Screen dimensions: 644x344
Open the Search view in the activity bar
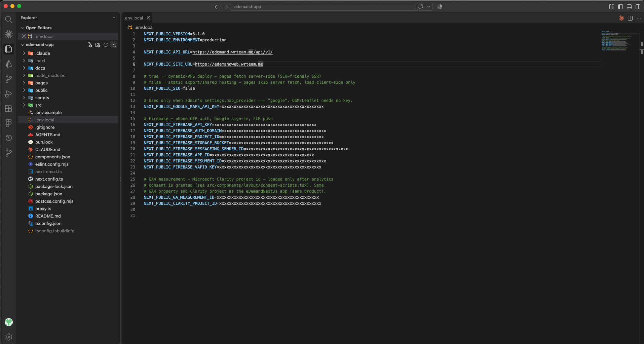[9, 20]
